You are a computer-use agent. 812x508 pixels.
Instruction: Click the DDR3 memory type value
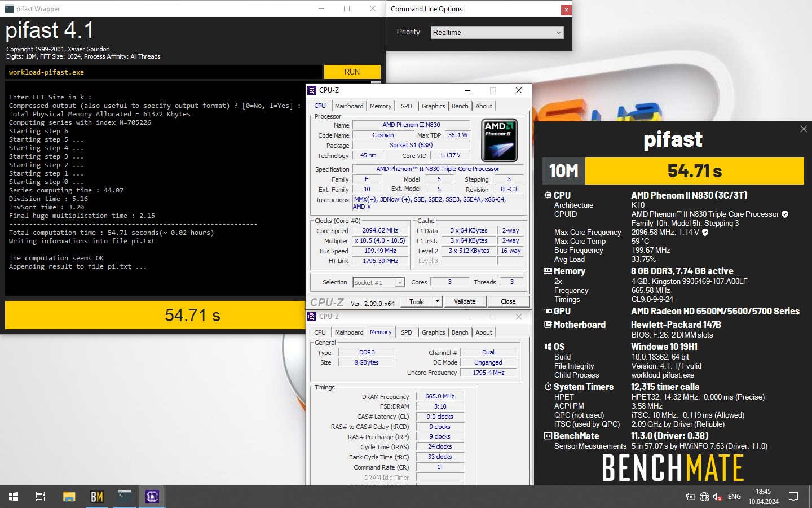[x=367, y=352]
